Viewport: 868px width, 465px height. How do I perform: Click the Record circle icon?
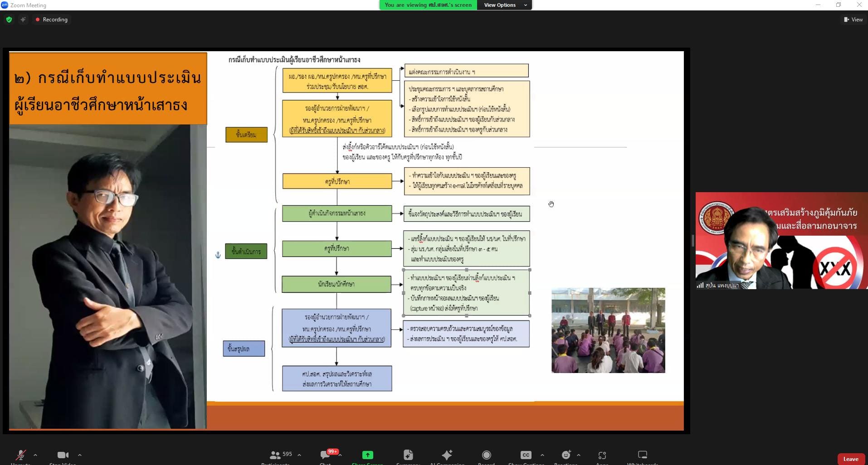486,455
